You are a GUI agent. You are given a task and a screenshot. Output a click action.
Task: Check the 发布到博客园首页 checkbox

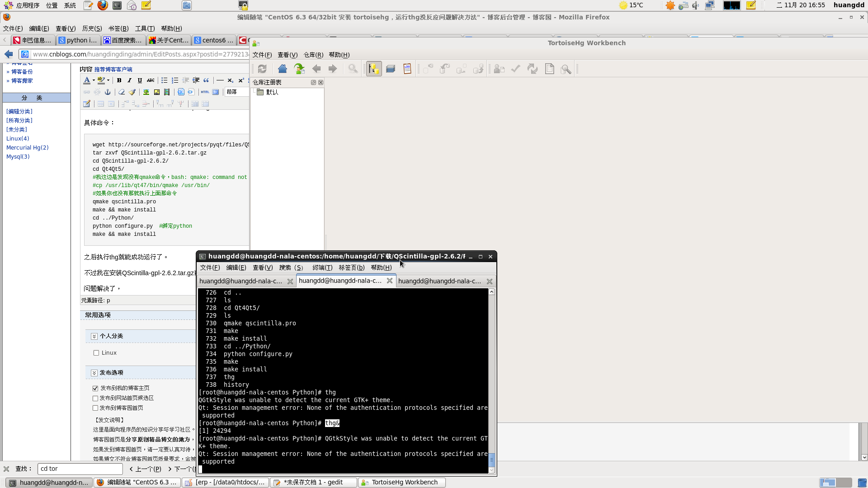(x=95, y=408)
